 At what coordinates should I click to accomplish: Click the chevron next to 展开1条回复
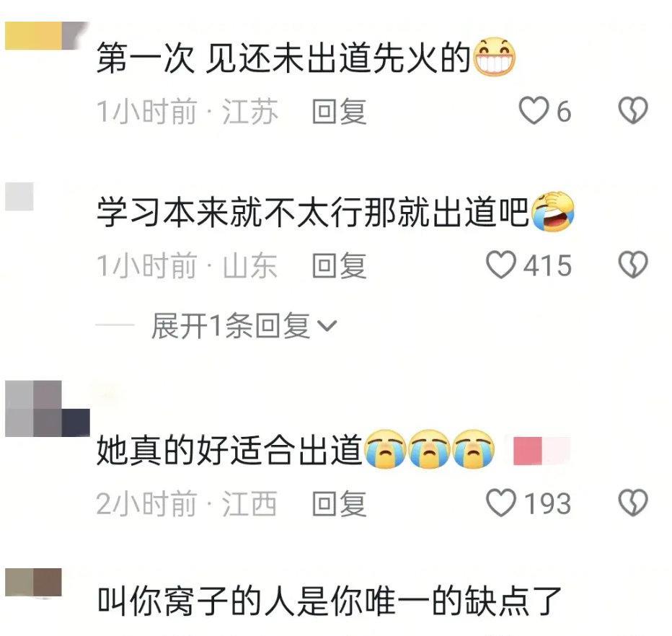tap(327, 326)
